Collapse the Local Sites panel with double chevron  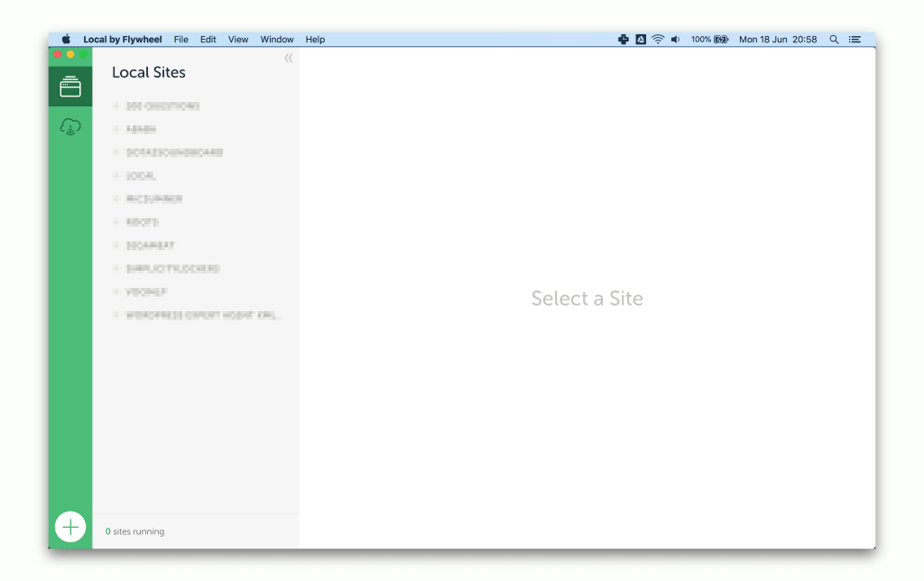pos(288,58)
